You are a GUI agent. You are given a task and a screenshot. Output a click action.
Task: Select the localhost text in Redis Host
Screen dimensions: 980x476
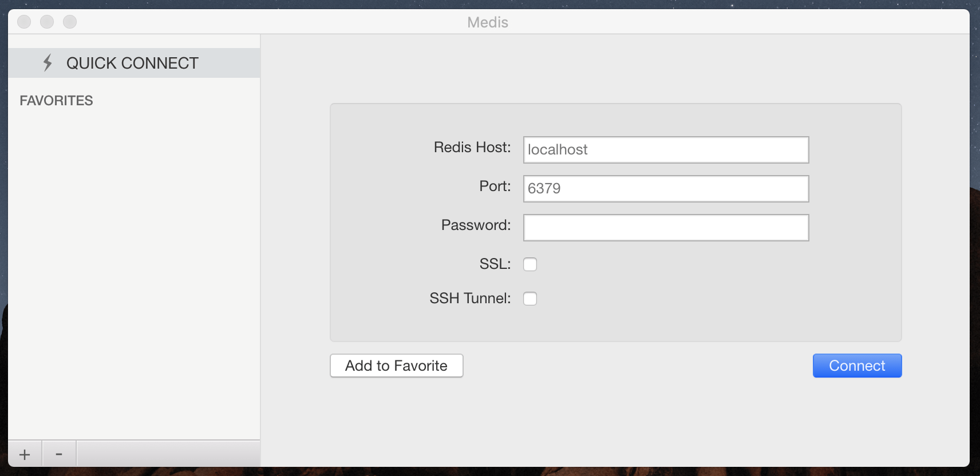[558, 149]
